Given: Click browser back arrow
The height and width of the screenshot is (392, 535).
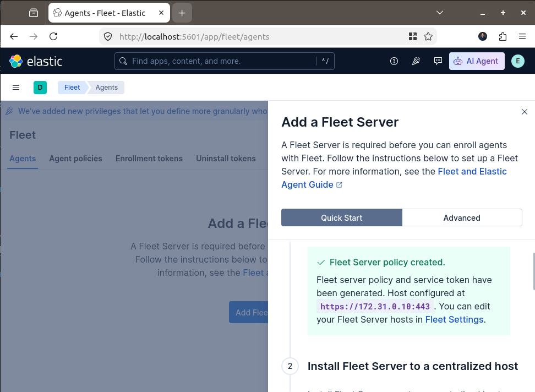Looking at the screenshot, I should pyautogui.click(x=14, y=36).
